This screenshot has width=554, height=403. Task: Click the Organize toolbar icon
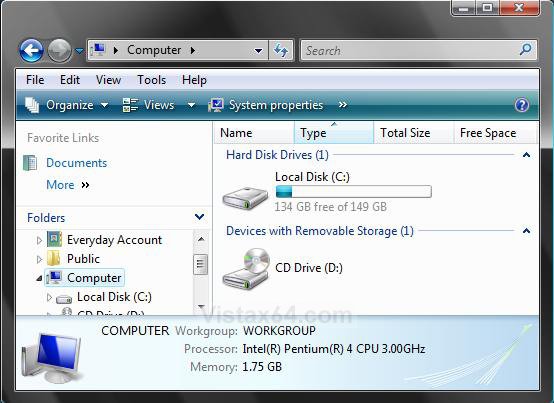click(x=32, y=105)
